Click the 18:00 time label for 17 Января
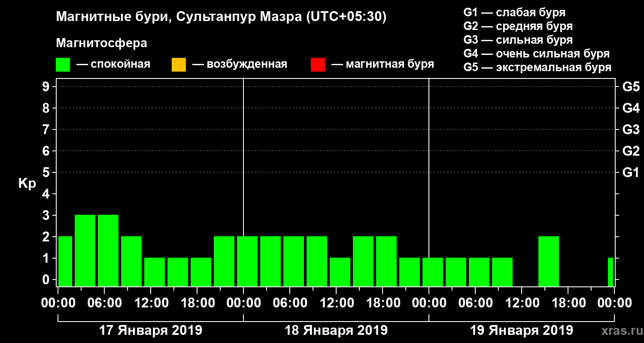644x343 pixels. pyautogui.click(x=197, y=303)
